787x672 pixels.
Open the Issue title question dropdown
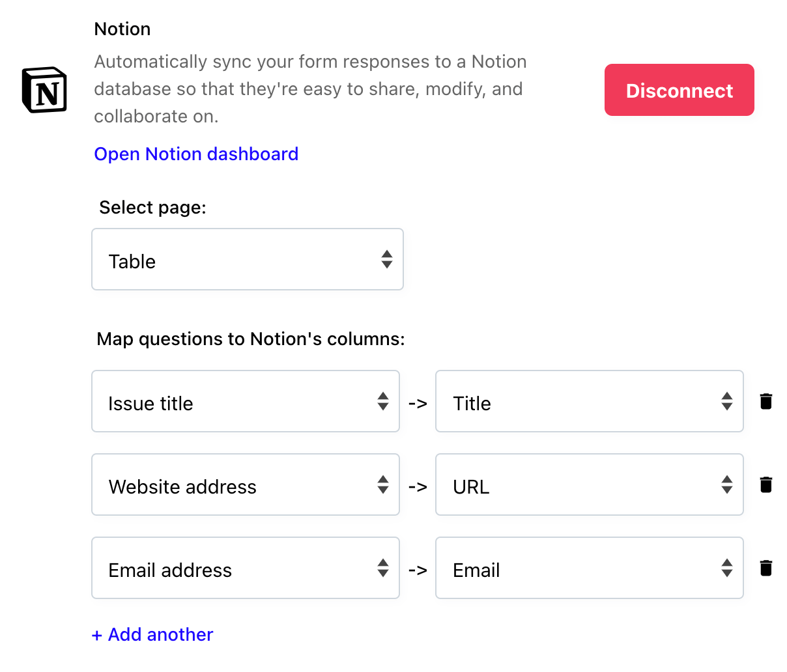click(x=246, y=401)
